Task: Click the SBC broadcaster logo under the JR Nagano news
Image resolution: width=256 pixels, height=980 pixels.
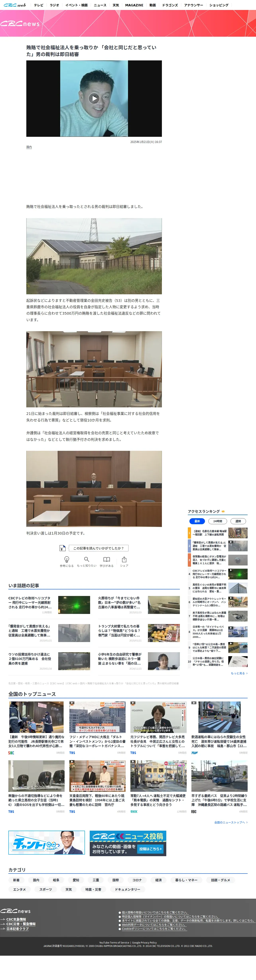Action: tap(11, 753)
